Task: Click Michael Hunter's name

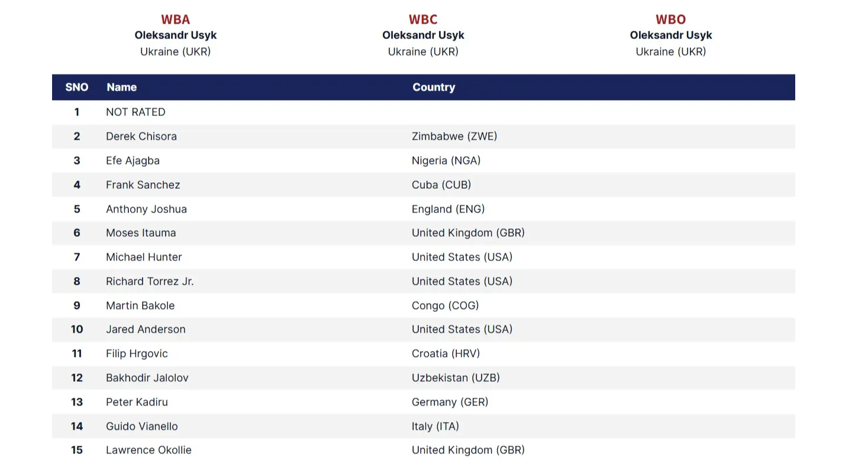Action: (144, 257)
